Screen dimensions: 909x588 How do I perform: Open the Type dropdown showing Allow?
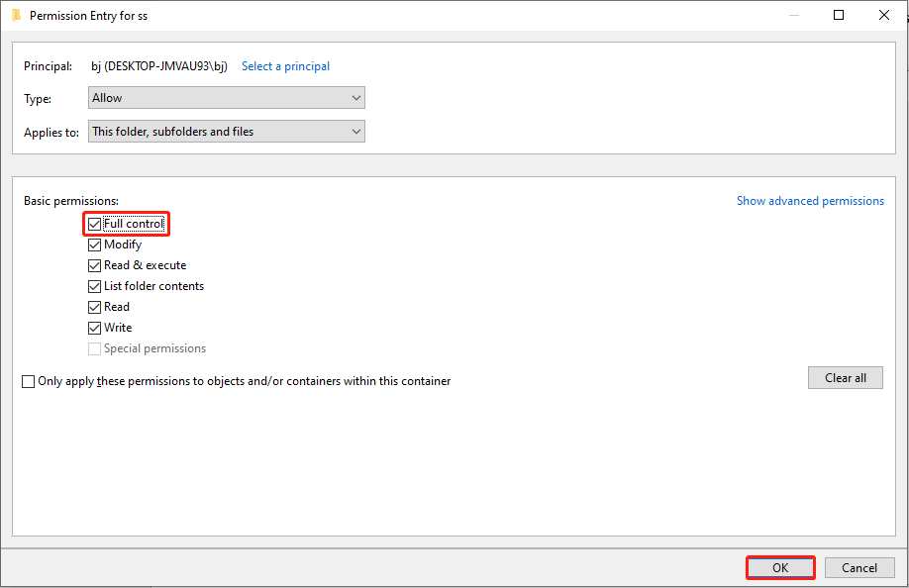[227, 98]
